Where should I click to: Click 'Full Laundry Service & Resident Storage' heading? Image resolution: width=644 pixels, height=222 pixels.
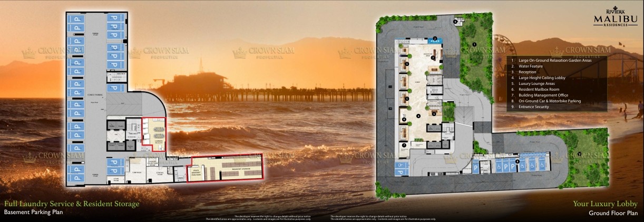coord(72,204)
